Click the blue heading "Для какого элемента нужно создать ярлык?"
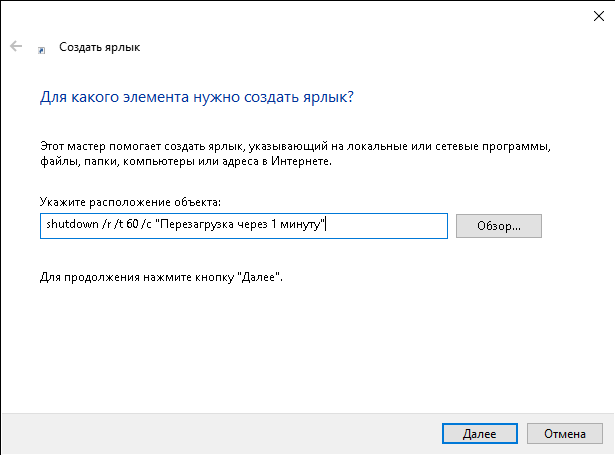Image resolution: width=615 pixels, height=455 pixels. point(196,99)
